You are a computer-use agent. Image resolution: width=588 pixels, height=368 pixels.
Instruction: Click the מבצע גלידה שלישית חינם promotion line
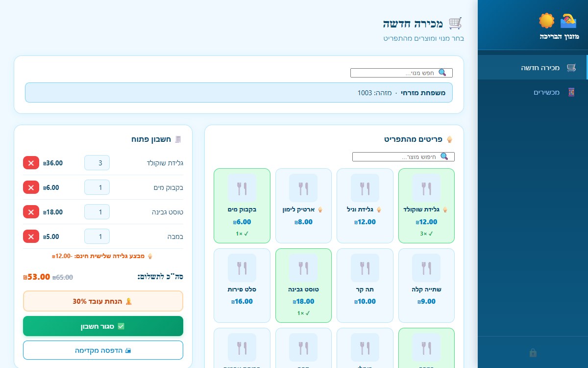coord(103,256)
